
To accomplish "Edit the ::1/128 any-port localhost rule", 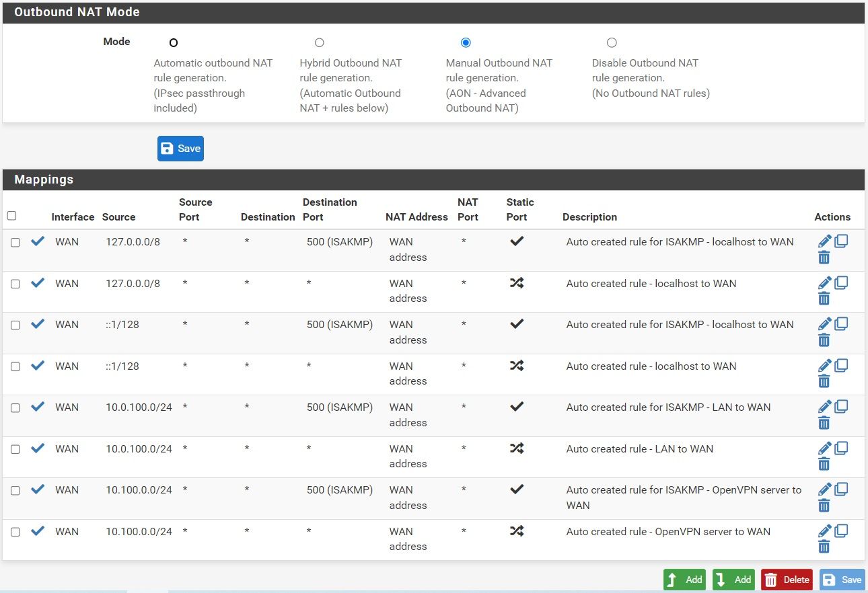I will pos(825,366).
